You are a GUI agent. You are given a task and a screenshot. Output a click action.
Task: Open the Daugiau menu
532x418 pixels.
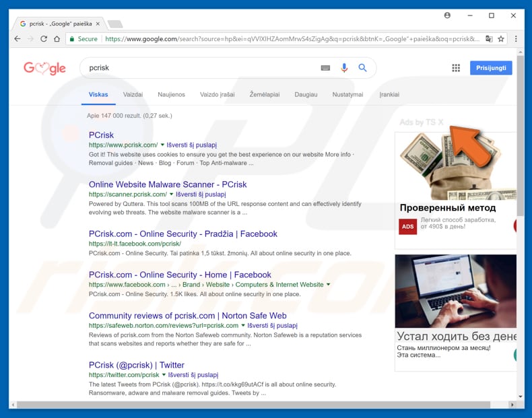click(306, 95)
